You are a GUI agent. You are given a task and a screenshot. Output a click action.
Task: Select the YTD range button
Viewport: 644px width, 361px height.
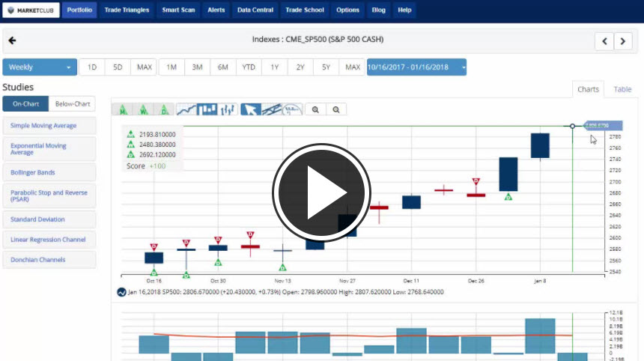248,67
